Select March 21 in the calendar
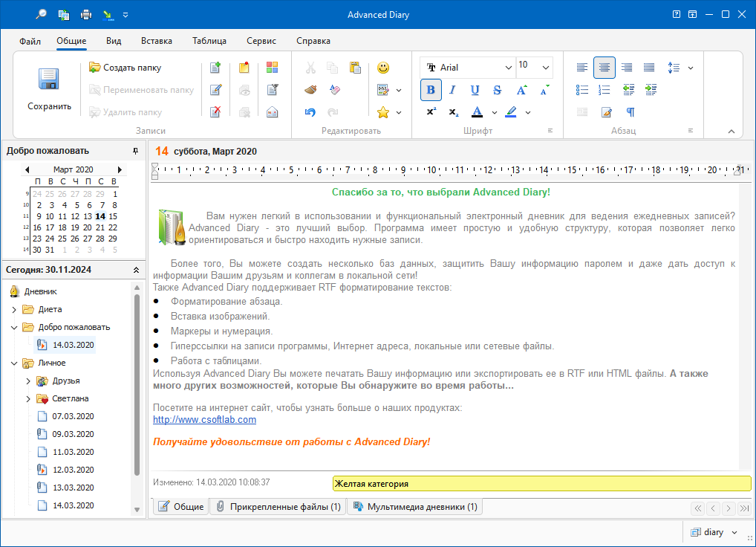 (100, 227)
